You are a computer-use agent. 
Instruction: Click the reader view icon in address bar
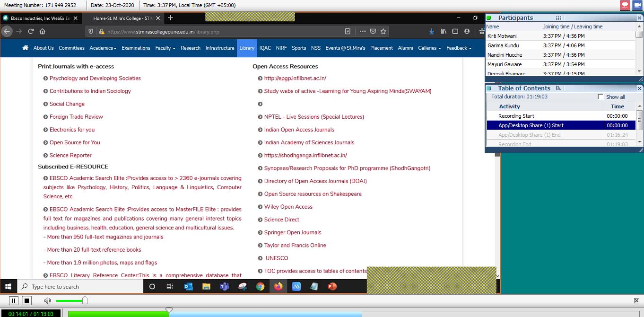point(348,31)
